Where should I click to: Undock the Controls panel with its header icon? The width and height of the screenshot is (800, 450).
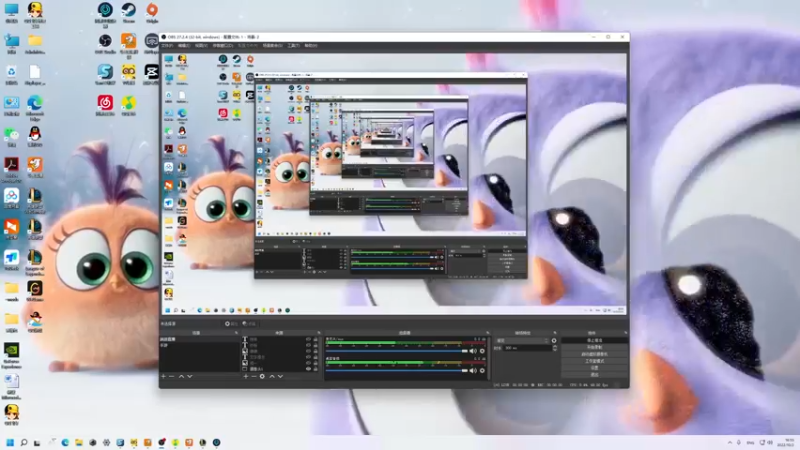pyautogui.click(x=626, y=333)
